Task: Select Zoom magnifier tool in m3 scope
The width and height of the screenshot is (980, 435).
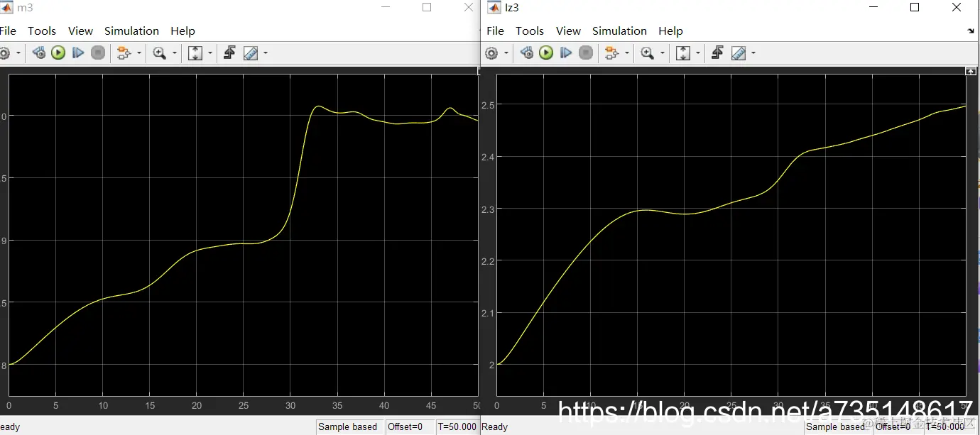Action: (x=159, y=53)
